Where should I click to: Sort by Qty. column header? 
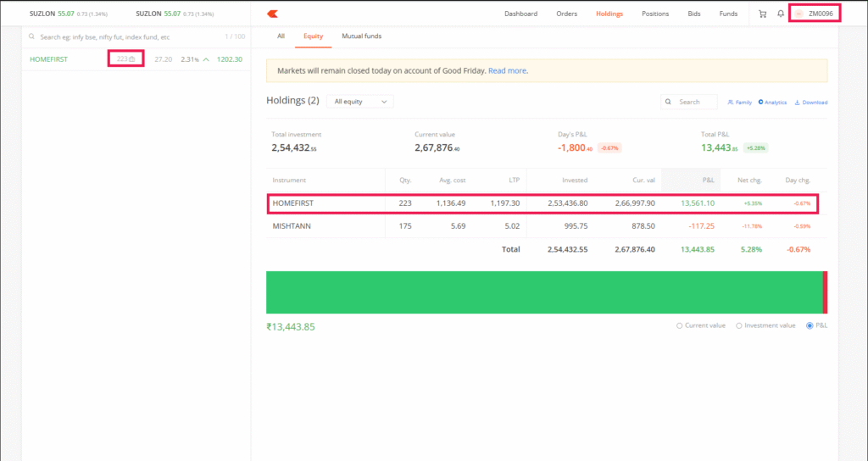(405, 181)
